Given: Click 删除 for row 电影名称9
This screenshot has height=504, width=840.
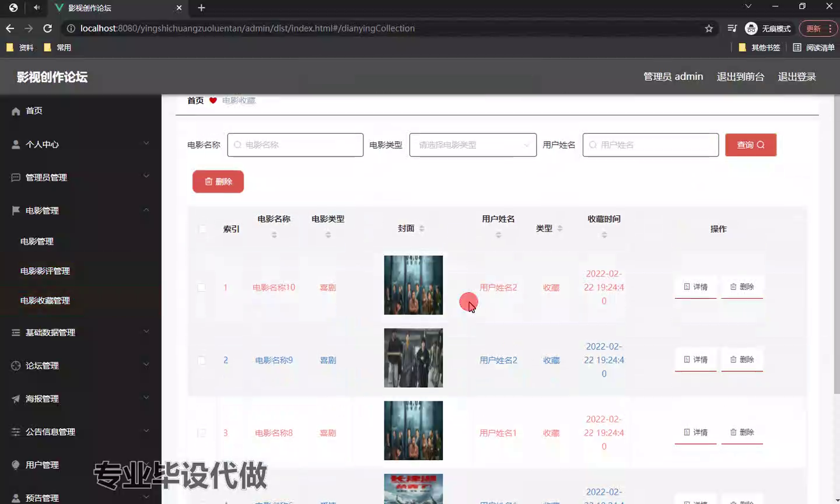Looking at the screenshot, I should (x=742, y=360).
